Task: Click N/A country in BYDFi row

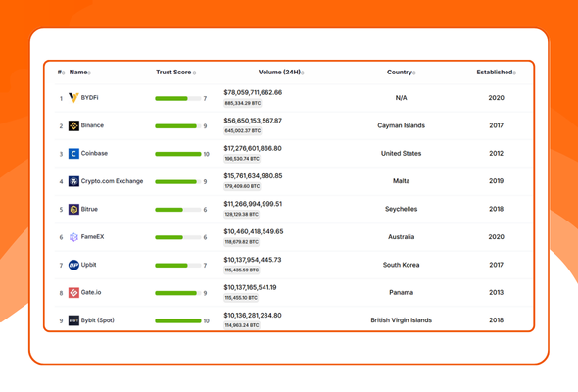Action: coord(401,98)
